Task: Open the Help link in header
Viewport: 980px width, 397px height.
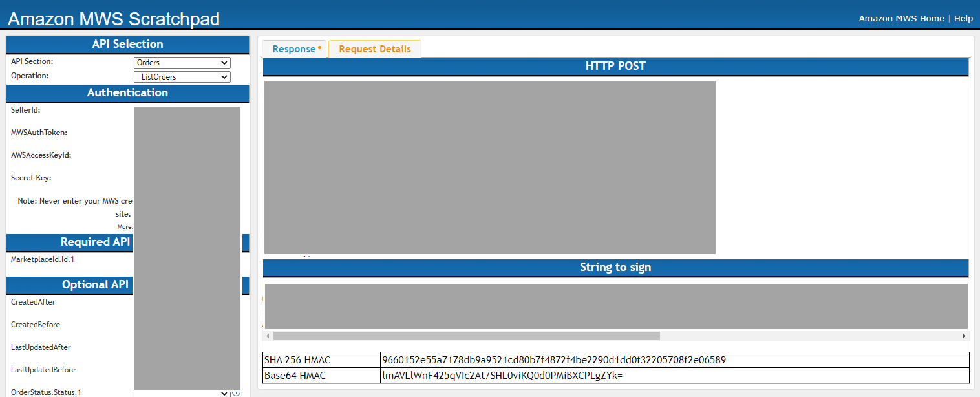Action: tap(963, 19)
